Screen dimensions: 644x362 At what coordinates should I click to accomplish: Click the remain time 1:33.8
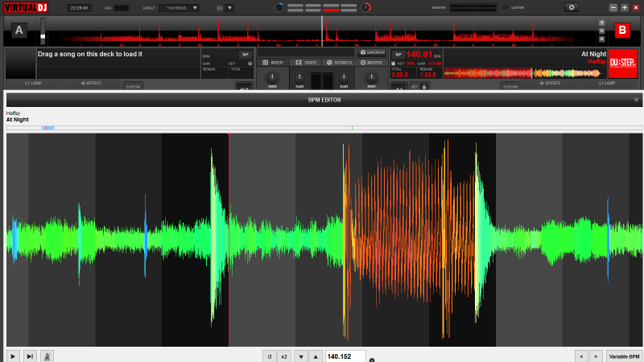coord(427,75)
